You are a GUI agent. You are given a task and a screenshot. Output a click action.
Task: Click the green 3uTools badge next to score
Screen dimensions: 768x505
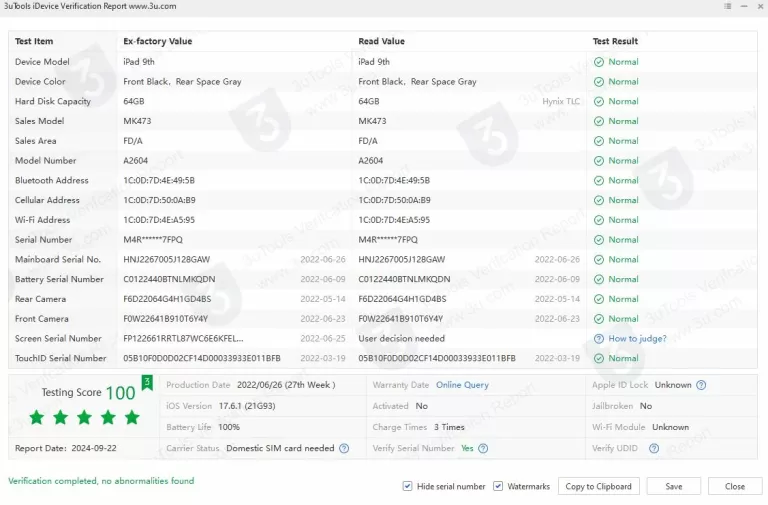pyautogui.click(x=147, y=383)
